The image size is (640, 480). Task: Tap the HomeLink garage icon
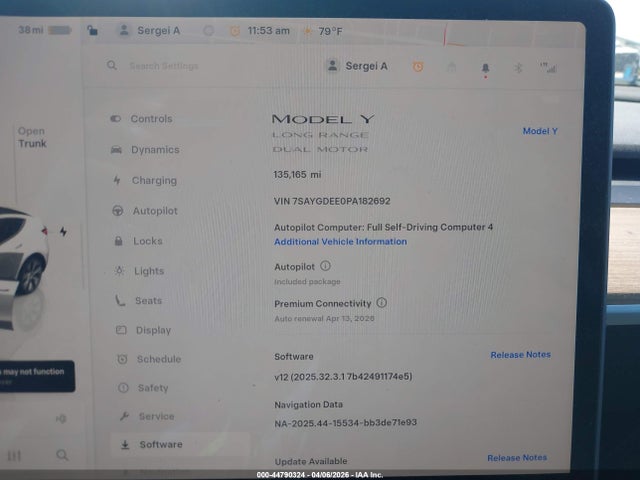coord(451,67)
